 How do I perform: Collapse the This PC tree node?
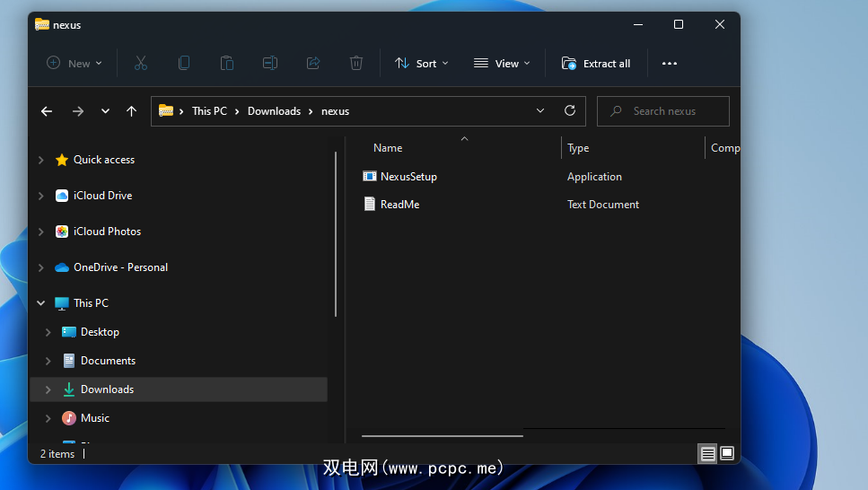tap(40, 303)
